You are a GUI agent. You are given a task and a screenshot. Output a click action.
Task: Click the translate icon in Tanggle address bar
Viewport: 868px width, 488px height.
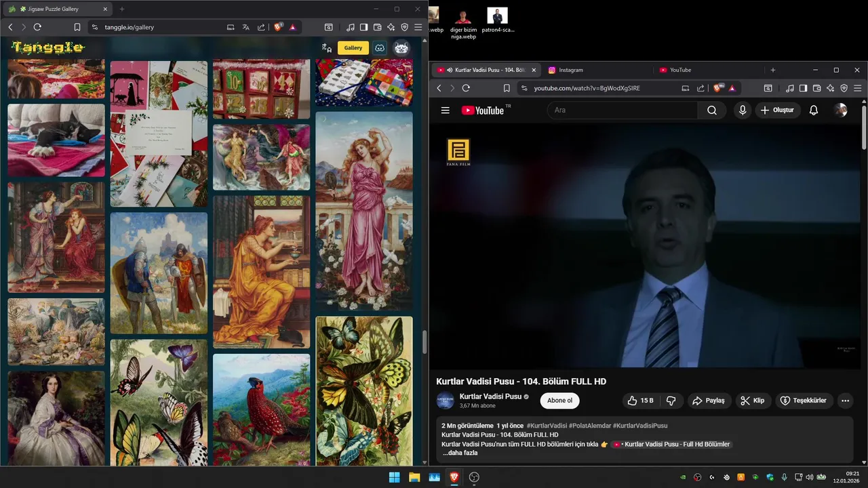246,27
